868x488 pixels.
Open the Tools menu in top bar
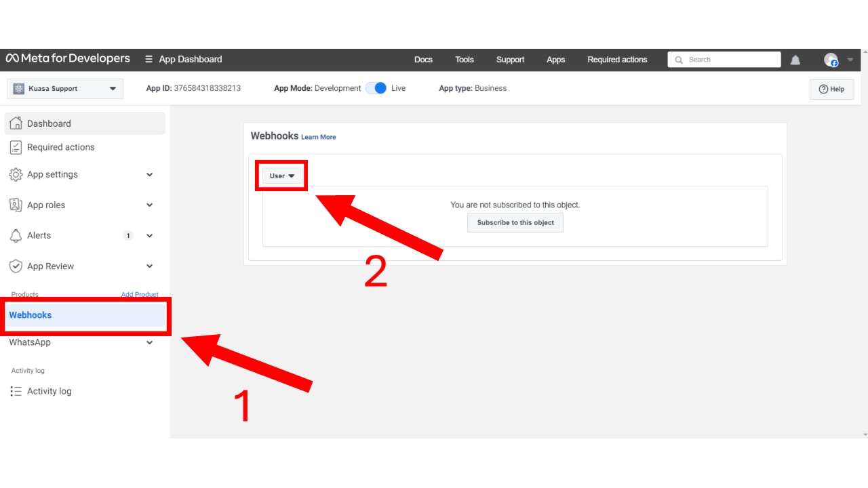(x=465, y=60)
